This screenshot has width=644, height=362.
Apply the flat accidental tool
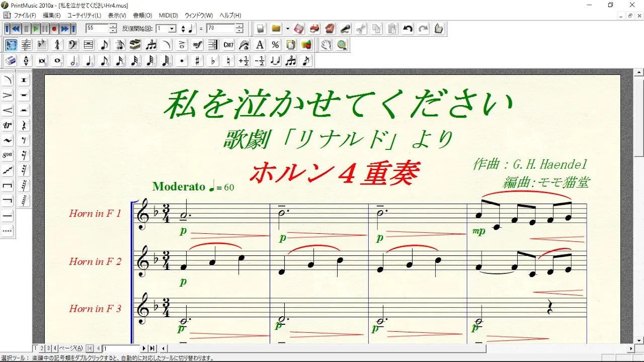pos(213,61)
